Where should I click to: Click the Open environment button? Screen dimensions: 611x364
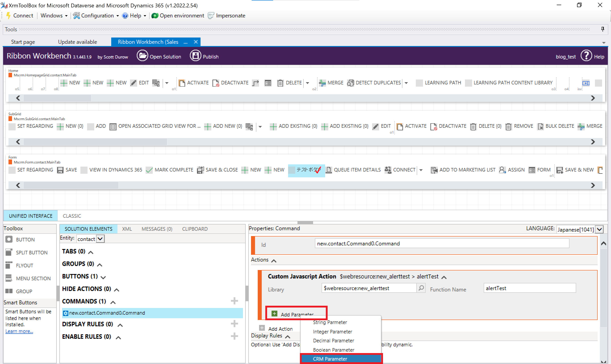[178, 15]
